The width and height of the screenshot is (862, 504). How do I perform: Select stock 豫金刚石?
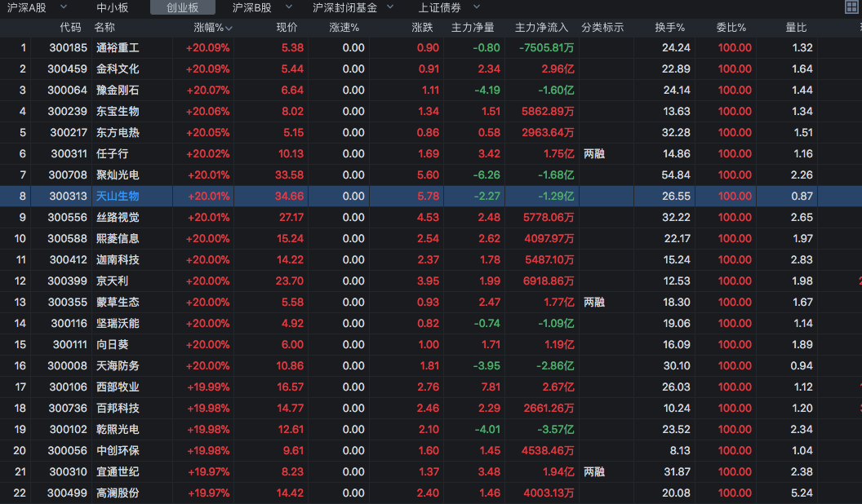pos(118,90)
